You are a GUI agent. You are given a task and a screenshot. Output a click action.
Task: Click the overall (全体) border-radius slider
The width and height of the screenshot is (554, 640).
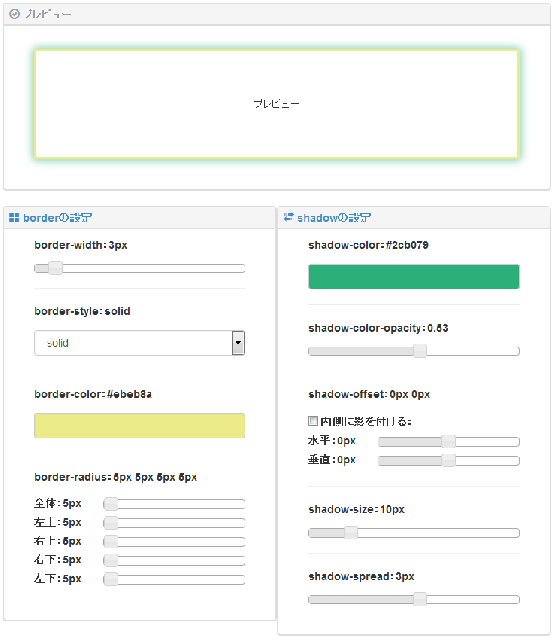point(174,504)
